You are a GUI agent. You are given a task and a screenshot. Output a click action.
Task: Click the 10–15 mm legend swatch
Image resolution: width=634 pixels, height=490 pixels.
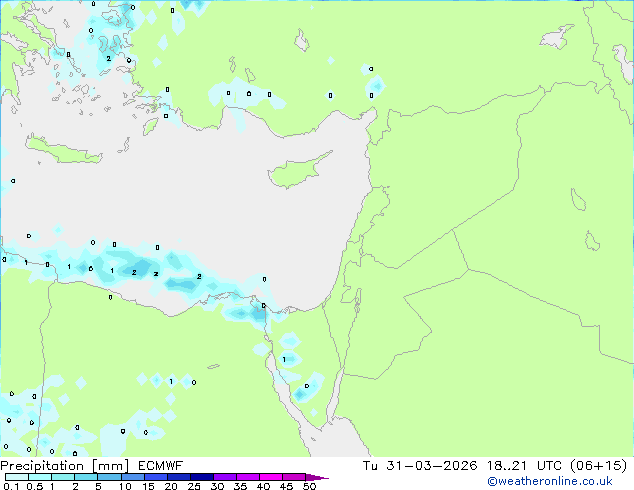tap(132, 477)
